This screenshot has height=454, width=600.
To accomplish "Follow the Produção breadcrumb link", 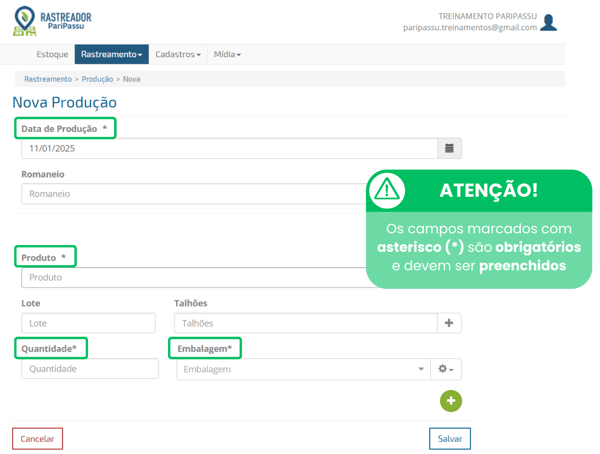I will click(x=97, y=79).
